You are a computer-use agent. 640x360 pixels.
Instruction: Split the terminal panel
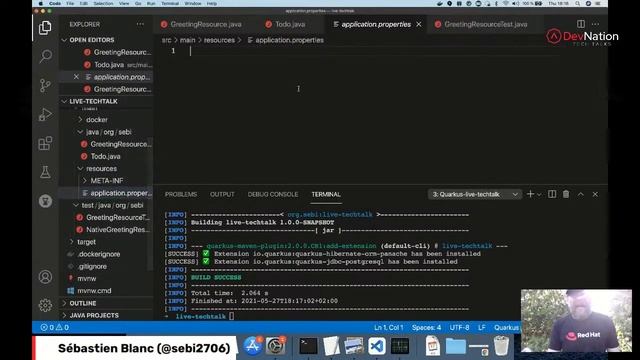pos(552,194)
